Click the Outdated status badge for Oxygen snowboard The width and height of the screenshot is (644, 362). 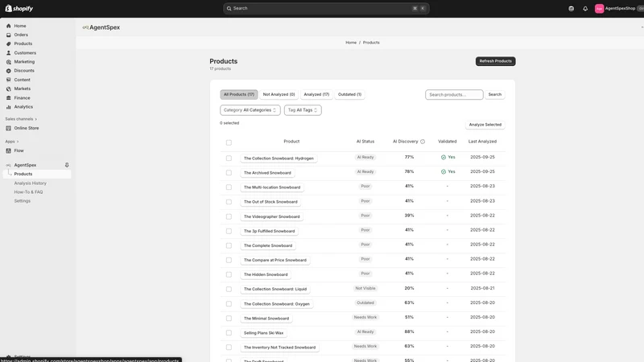[x=365, y=303]
